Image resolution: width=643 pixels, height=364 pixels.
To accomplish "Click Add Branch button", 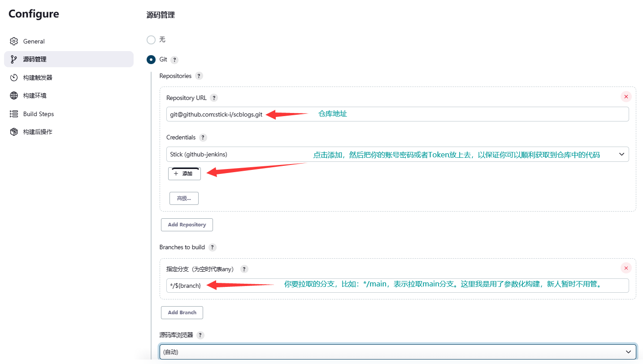I will (182, 312).
